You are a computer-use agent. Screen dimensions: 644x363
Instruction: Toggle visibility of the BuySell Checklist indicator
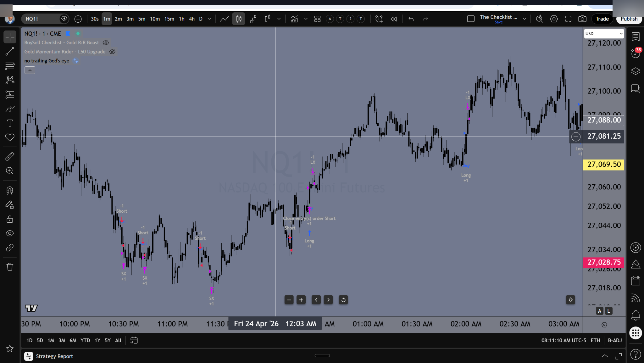[x=106, y=42]
